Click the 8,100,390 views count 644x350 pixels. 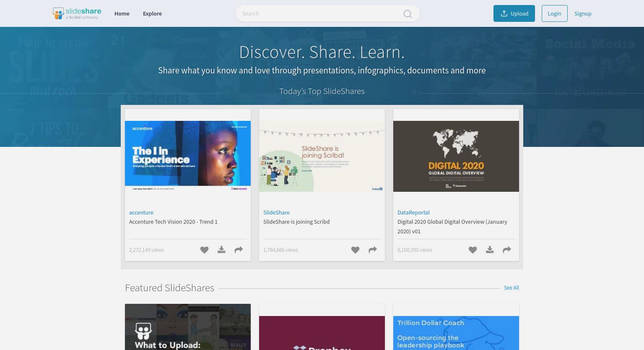(415, 250)
